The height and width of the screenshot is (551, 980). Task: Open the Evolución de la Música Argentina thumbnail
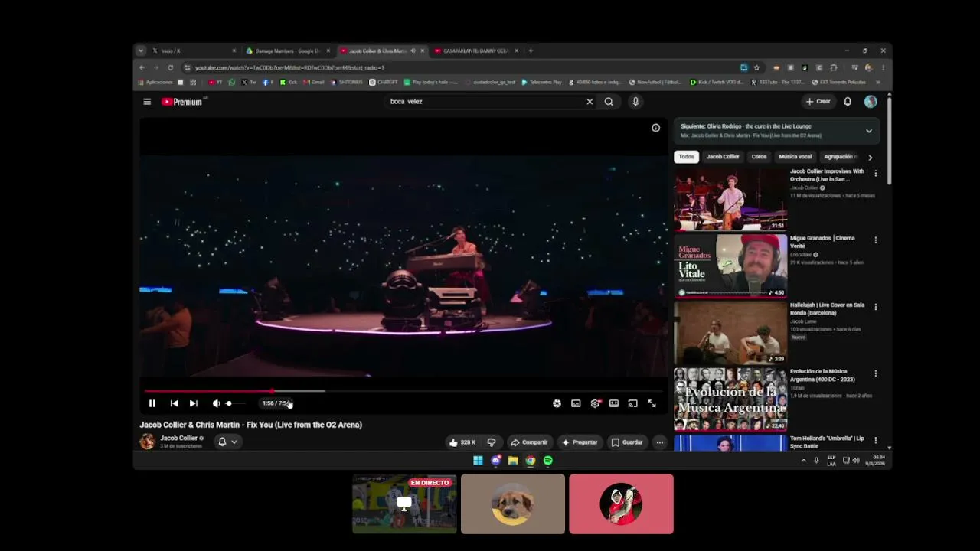click(x=730, y=399)
